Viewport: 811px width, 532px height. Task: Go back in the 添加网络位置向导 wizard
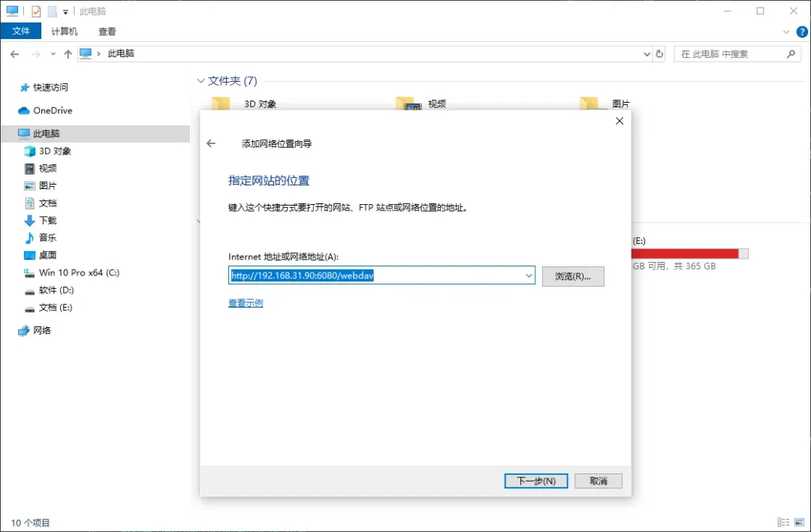[211, 144]
